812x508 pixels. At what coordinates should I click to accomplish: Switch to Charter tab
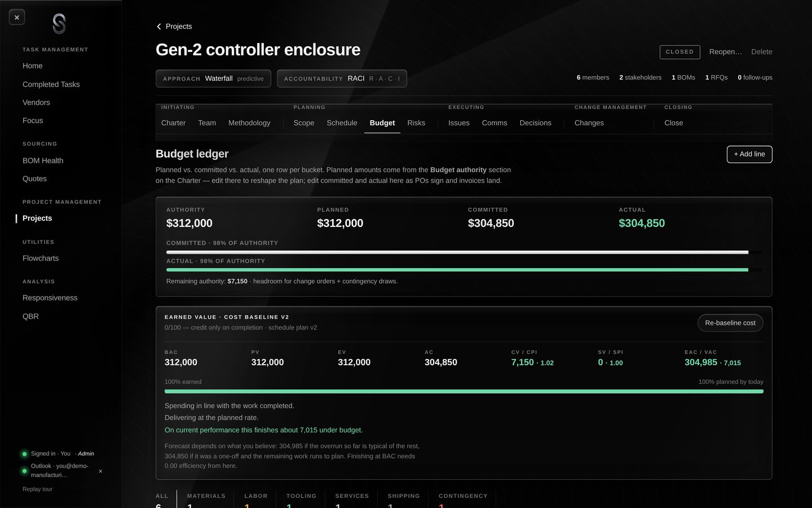pos(173,123)
